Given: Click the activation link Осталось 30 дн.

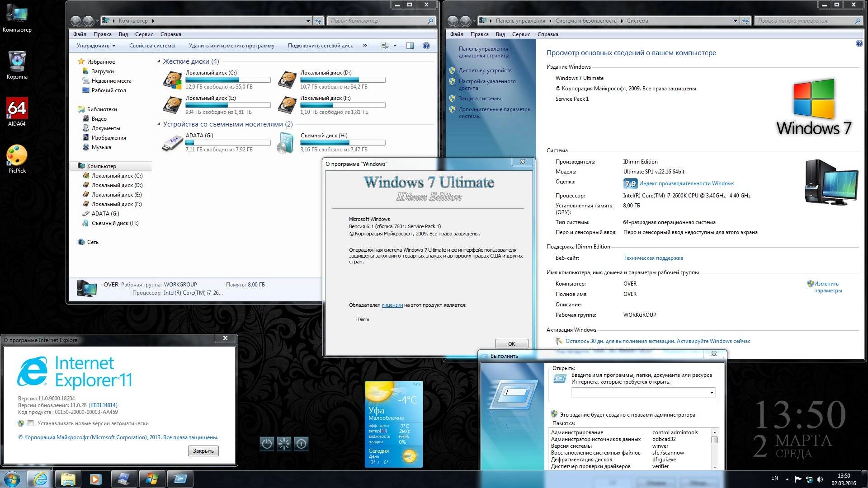Looking at the screenshot, I should click(x=658, y=341).
